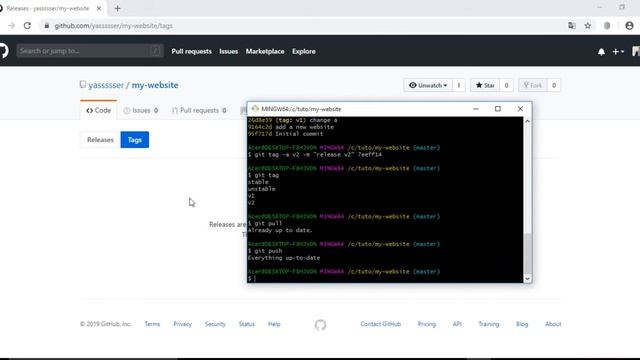
Task: Star the repository with the Star button
Action: click(x=485, y=85)
